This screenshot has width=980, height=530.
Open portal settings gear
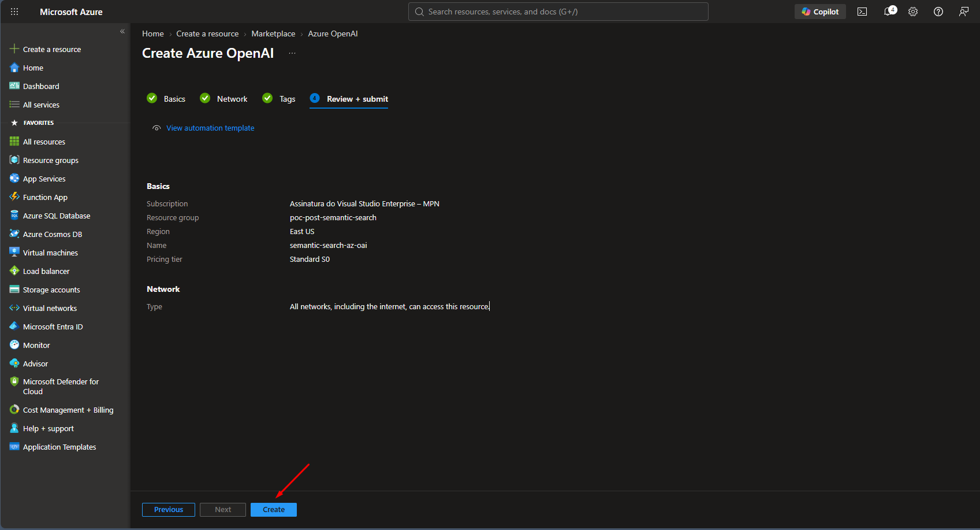click(913, 12)
